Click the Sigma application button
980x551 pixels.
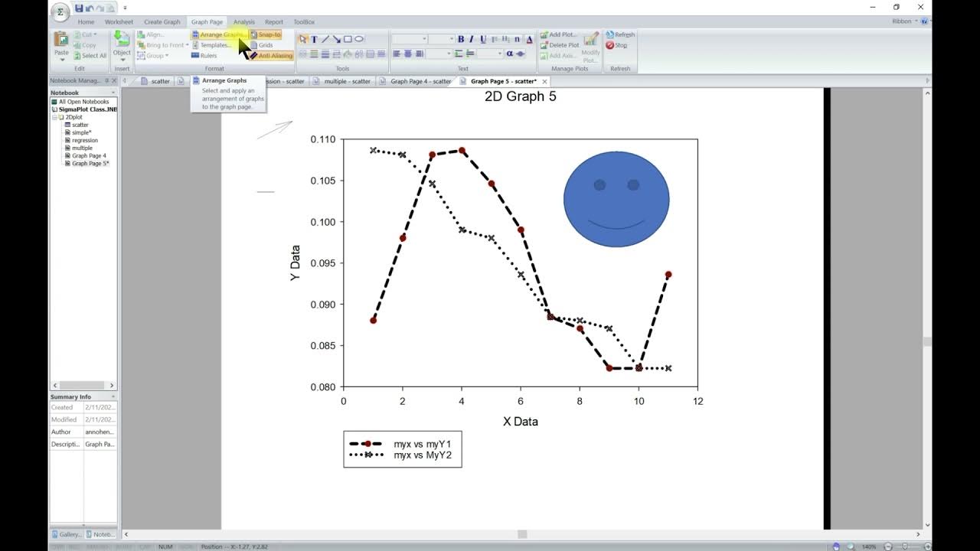pyautogui.click(x=60, y=11)
